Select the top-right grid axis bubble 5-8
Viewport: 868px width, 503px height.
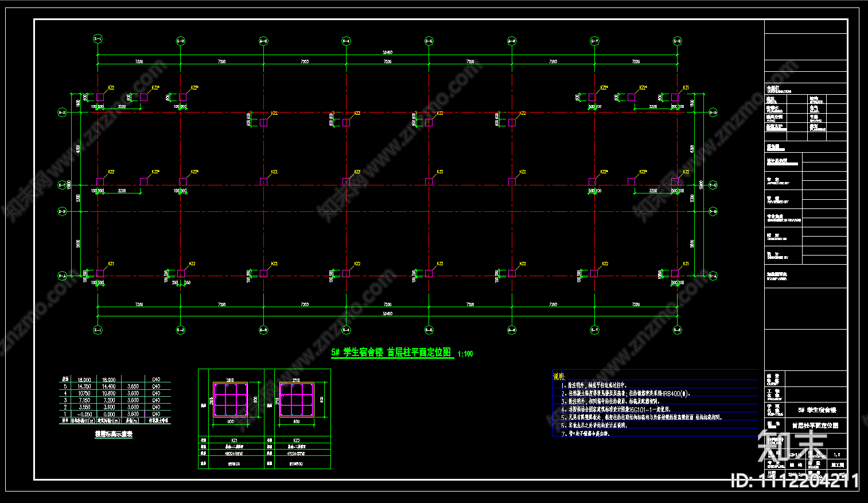[x=677, y=41]
